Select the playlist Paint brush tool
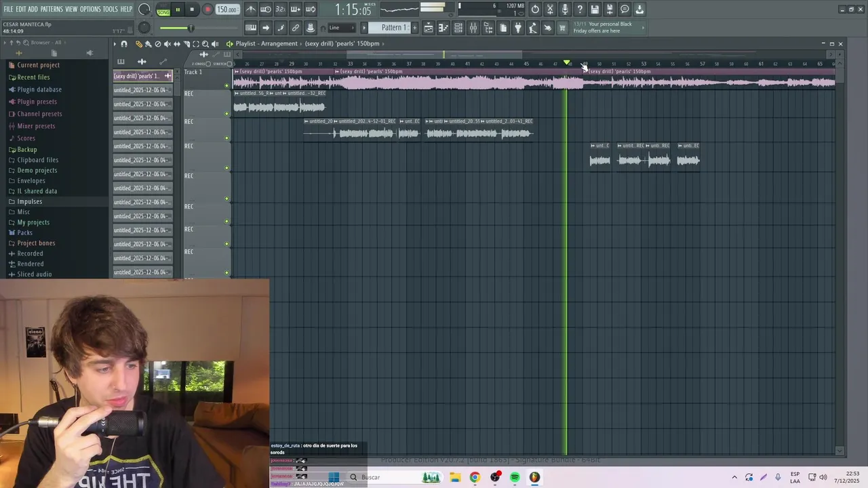The width and height of the screenshot is (868, 488). (x=149, y=44)
